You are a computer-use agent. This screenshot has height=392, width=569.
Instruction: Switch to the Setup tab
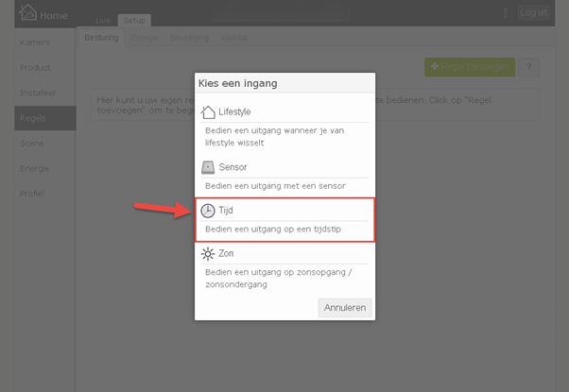[134, 21]
